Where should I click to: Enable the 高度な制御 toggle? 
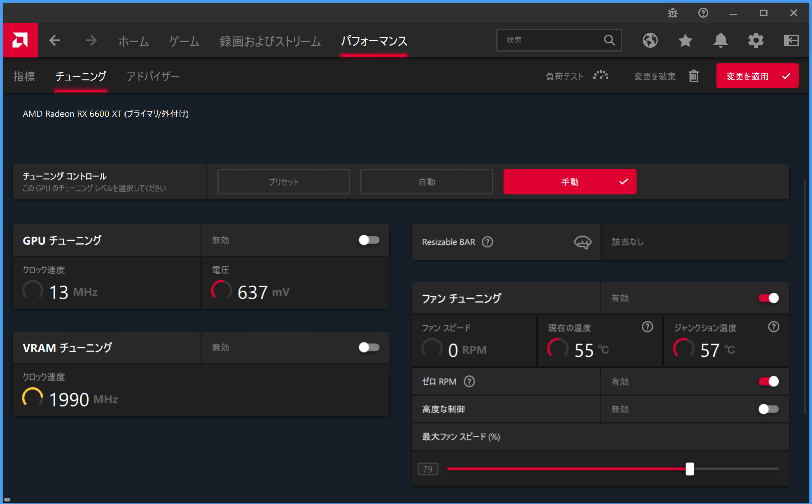click(x=769, y=409)
